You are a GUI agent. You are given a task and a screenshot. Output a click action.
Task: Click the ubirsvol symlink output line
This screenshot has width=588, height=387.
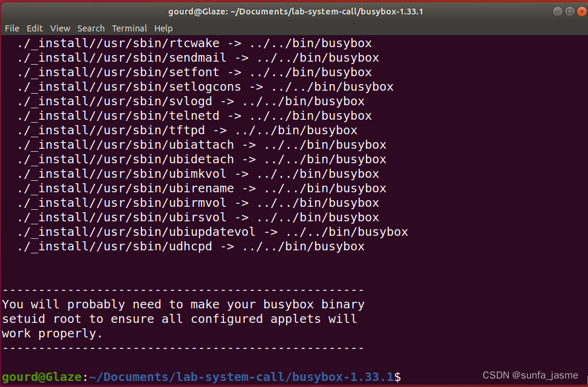(198, 218)
